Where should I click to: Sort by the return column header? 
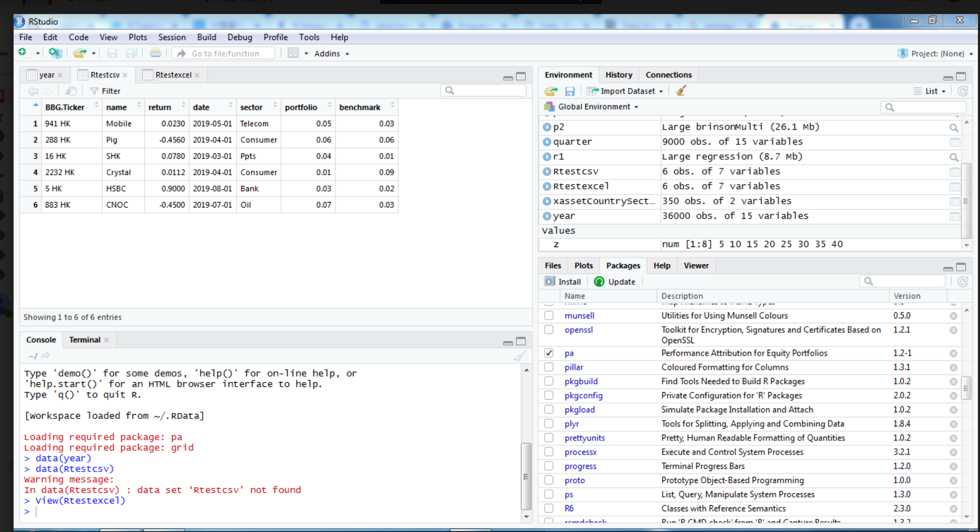tap(166, 107)
